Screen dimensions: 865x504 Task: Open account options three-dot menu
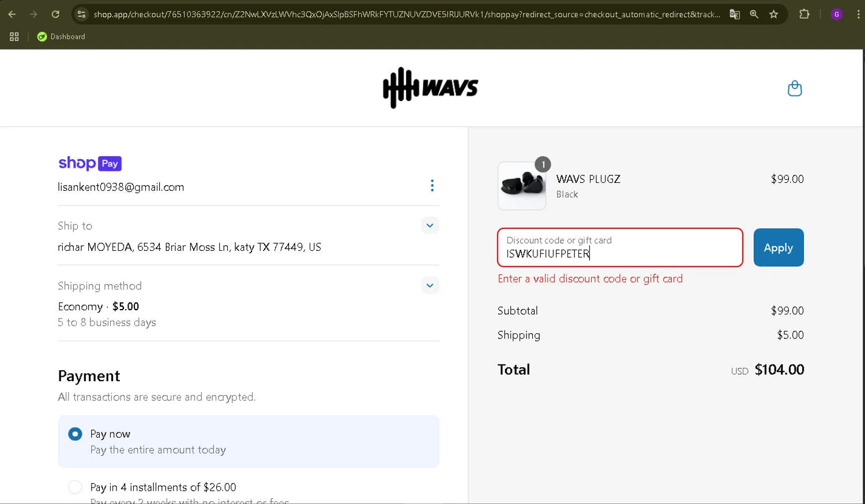432,186
